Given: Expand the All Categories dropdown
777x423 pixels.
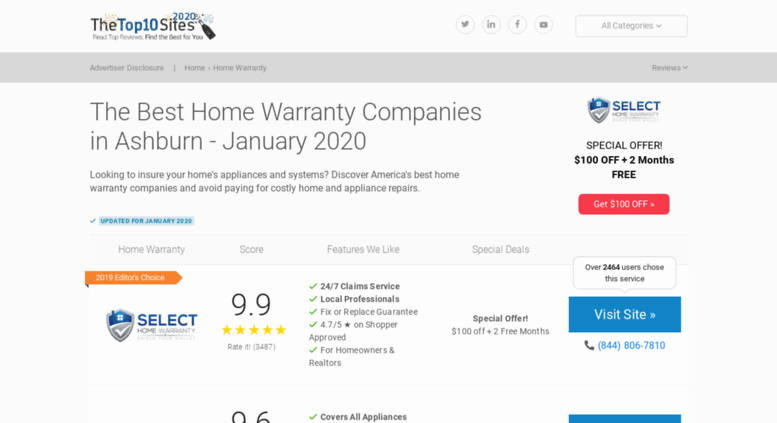Looking at the screenshot, I should click(x=631, y=26).
